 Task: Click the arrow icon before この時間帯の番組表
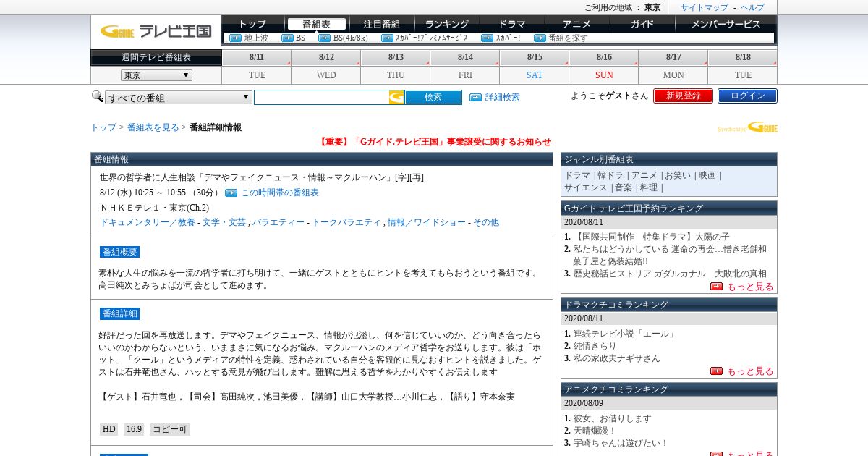pos(231,193)
